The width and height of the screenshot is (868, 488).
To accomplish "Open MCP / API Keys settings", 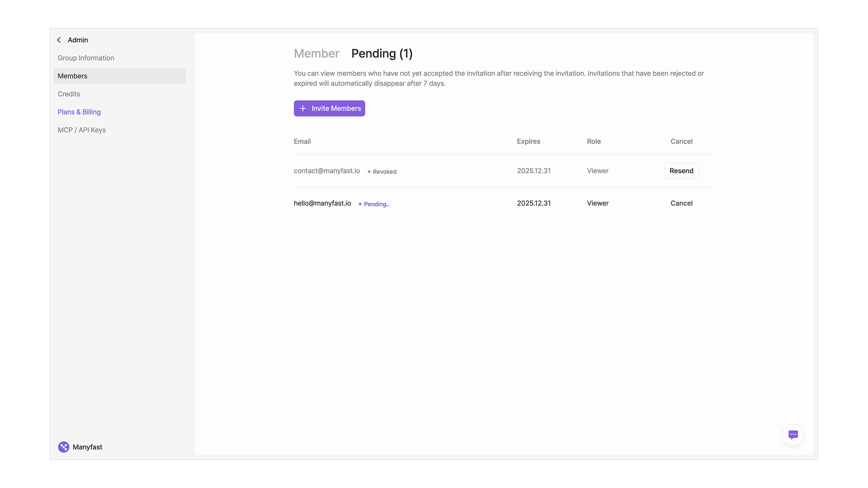I will [82, 130].
